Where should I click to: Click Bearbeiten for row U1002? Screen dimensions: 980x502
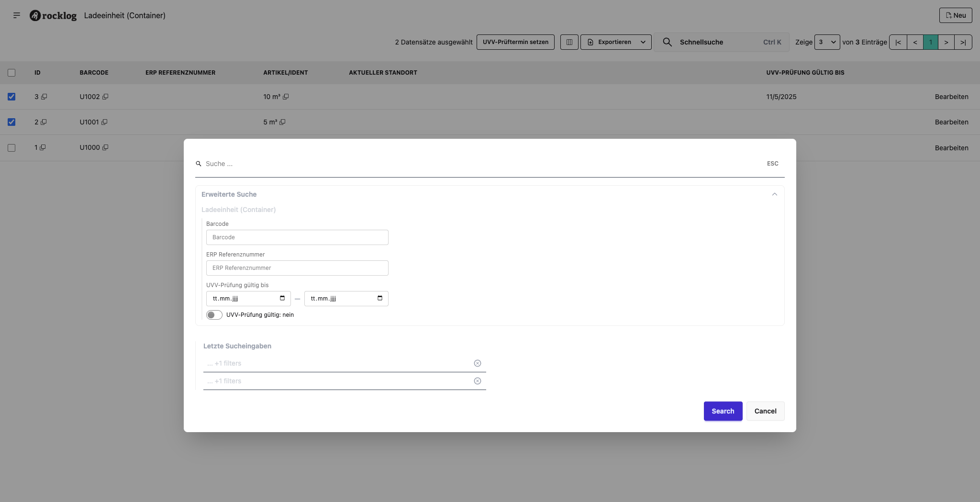[x=952, y=97]
